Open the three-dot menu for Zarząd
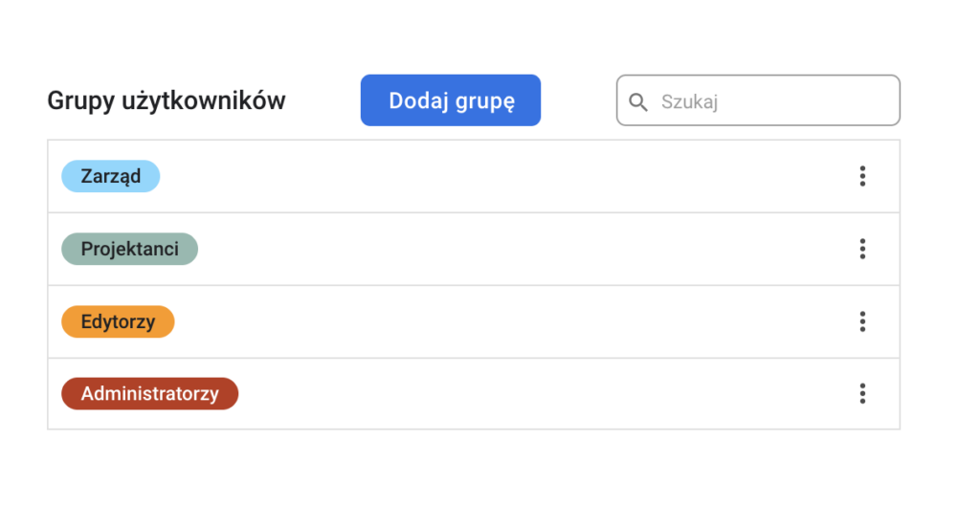980x506 pixels. coord(862,176)
